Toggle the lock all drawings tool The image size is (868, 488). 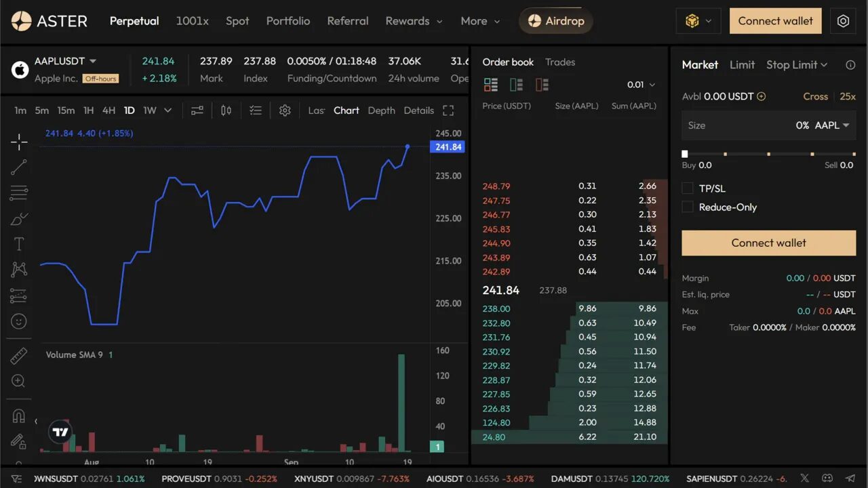18,441
